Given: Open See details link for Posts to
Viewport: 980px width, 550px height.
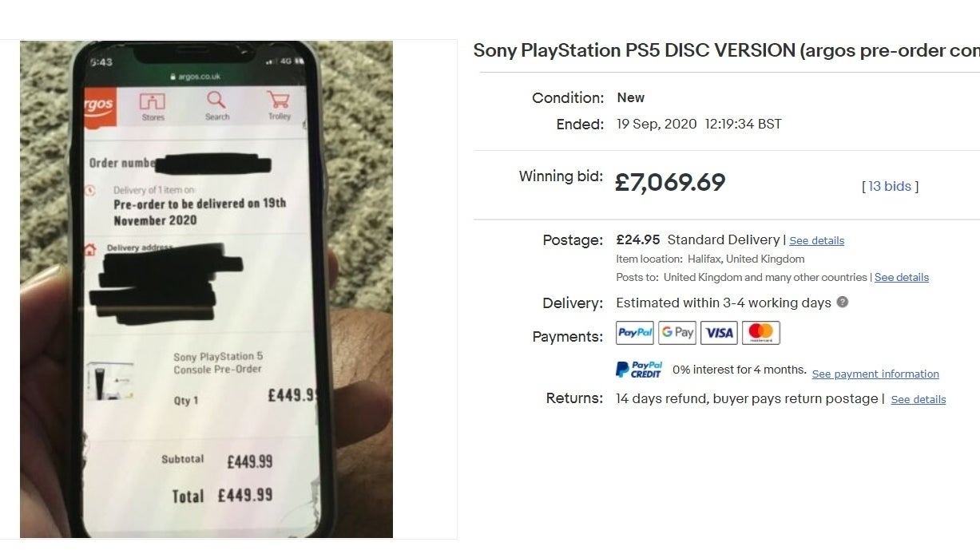Looking at the screenshot, I should (902, 278).
